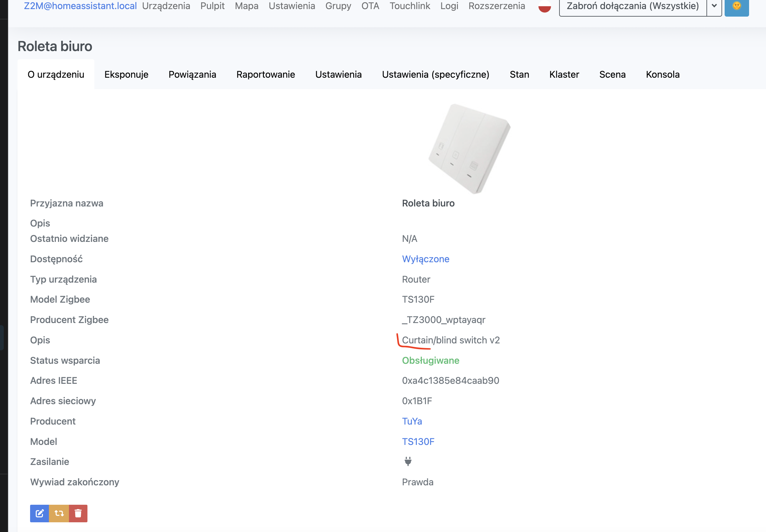Remove device via the red trash icon
Screen dimensions: 766x532
point(78,513)
